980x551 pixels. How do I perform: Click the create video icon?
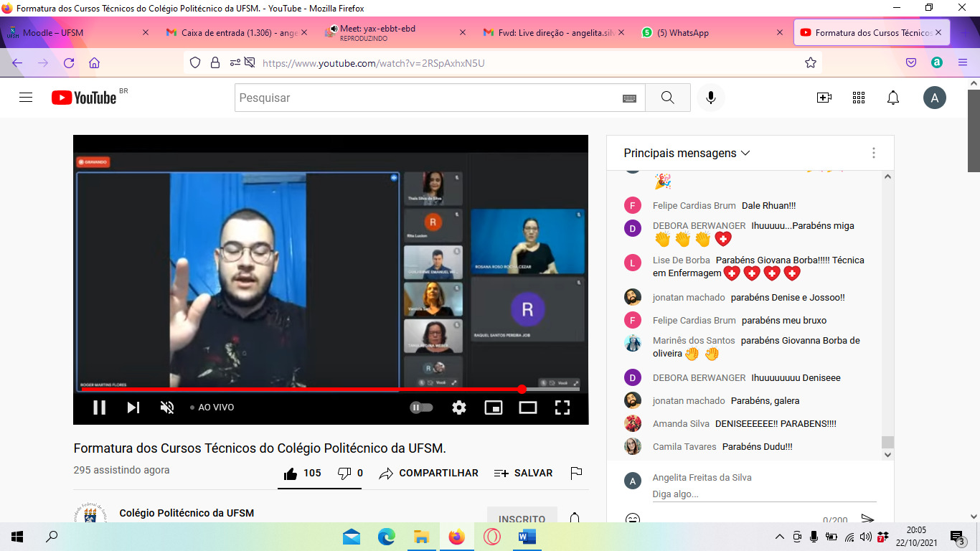tap(824, 98)
